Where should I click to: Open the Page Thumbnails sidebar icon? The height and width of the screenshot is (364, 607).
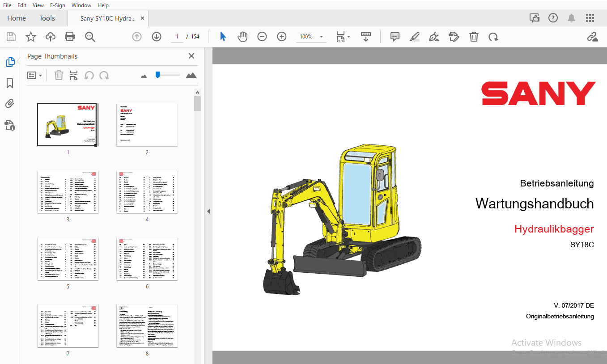(x=10, y=62)
